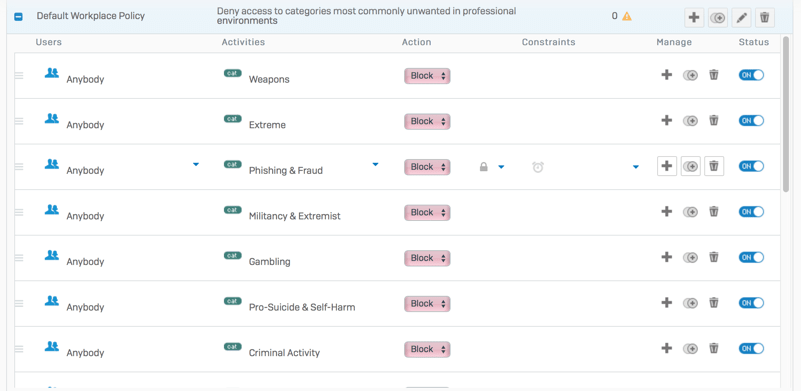Clone the Extreme rule
Screen dimensions: 801x391
(690, 121)
